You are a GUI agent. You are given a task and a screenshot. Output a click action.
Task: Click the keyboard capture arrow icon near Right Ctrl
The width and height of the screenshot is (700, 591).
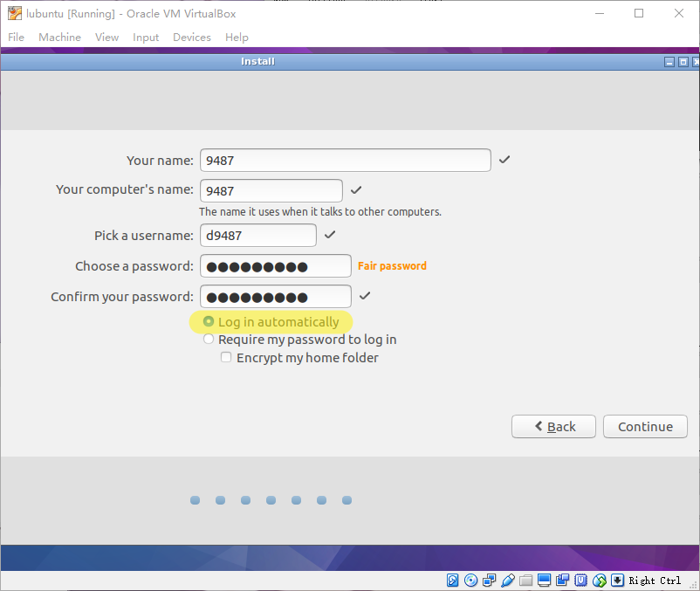click(617, 581)
